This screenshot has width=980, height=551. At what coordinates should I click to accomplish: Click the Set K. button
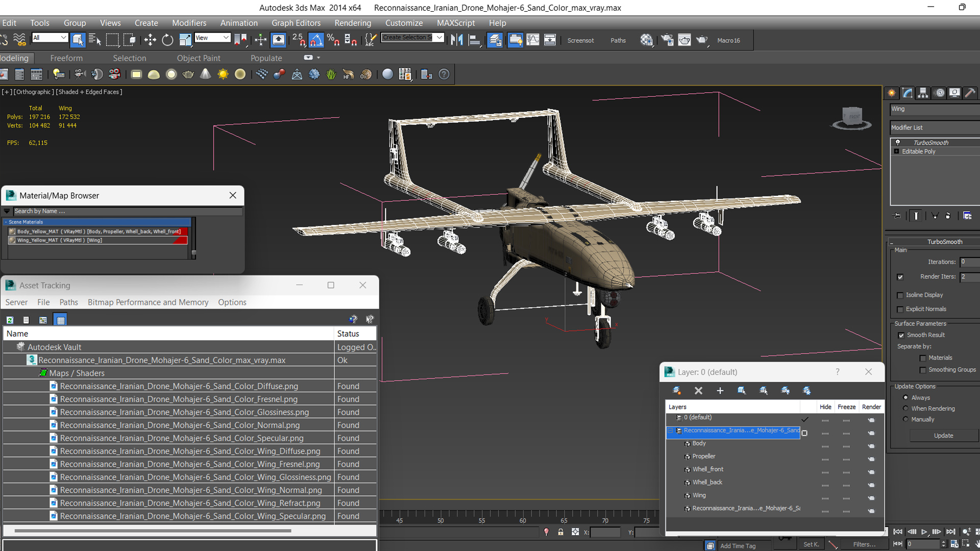(x=811, y=544)
